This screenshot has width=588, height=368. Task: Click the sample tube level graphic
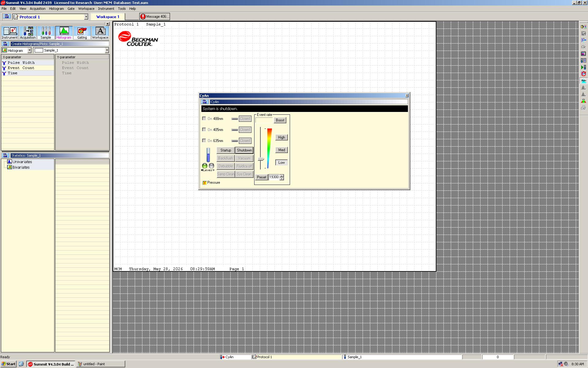(208, 155)
